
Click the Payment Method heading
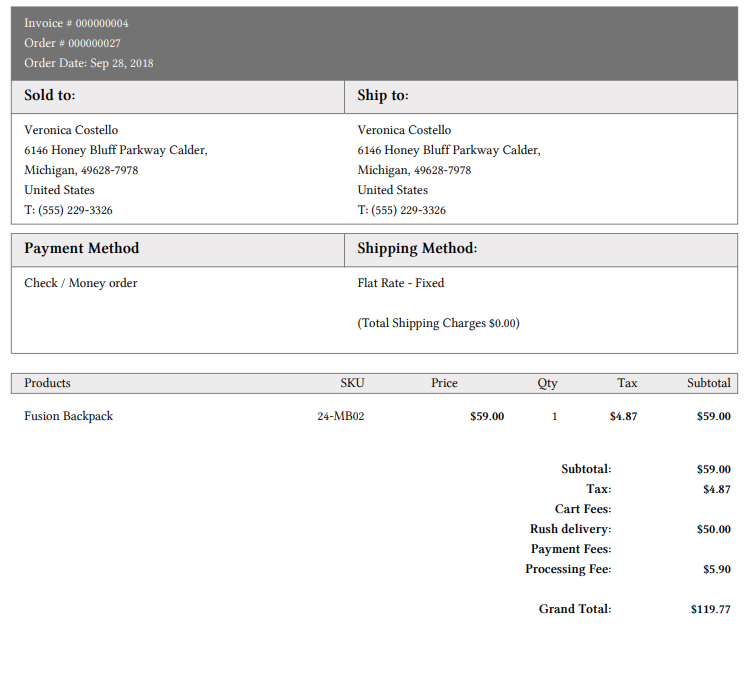tap(81, 248)
